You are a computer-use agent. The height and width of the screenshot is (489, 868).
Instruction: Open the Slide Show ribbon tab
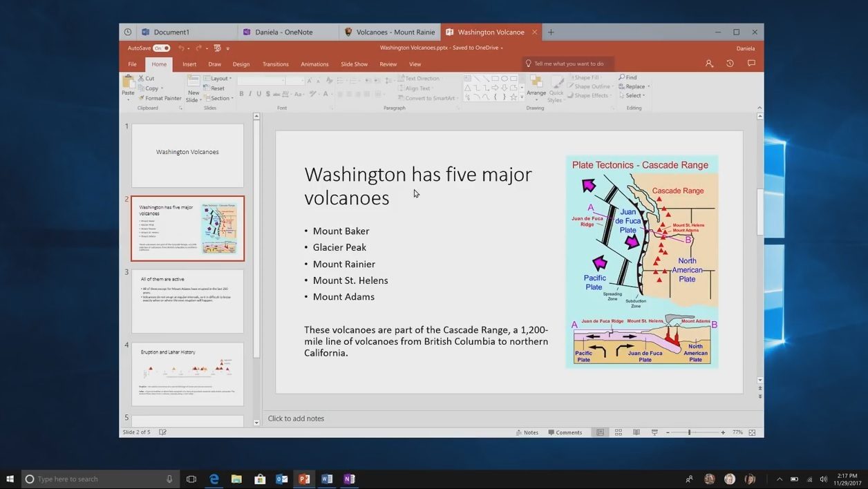pos(354,64)
